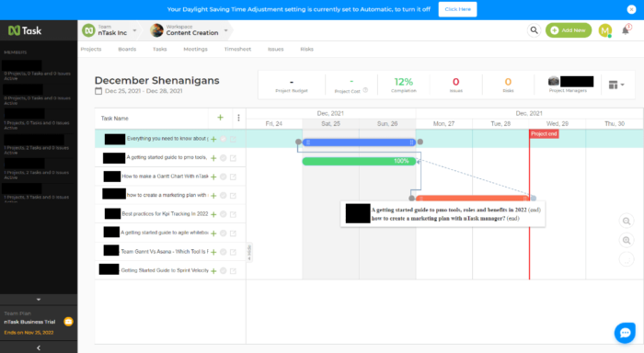Open the Timesheet tab
This screenshot has width=644, height=353.
point(237,49)
